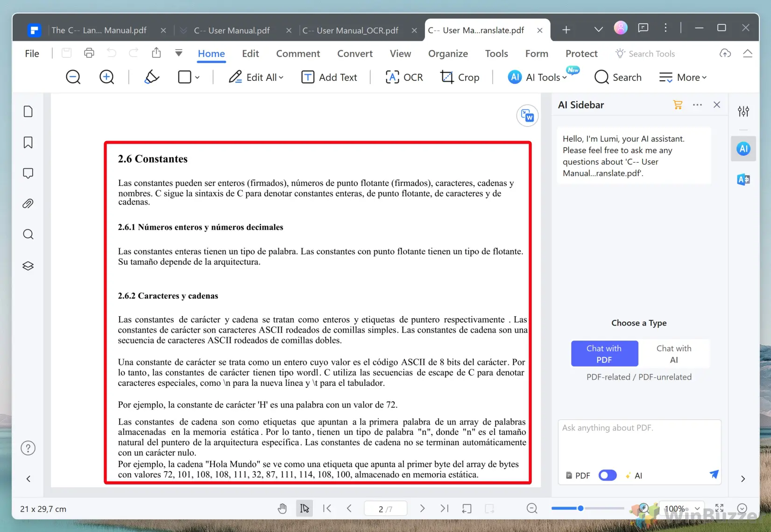
Task: Open the zoom percentage dropdown
Action: [697, 509]
